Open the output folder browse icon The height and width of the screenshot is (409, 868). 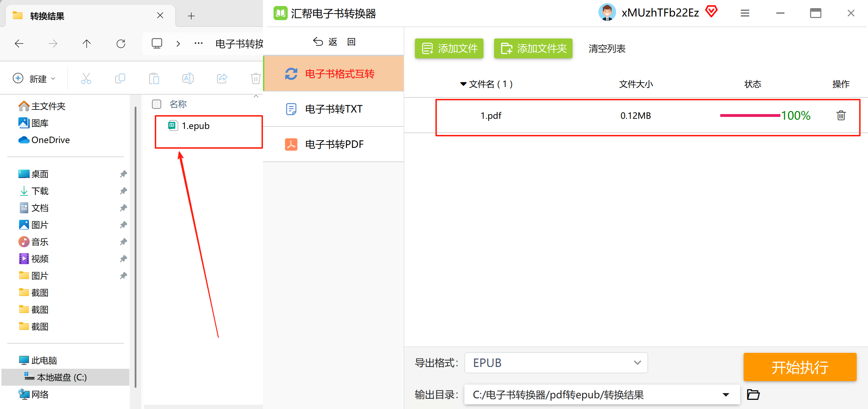(753, 394)
